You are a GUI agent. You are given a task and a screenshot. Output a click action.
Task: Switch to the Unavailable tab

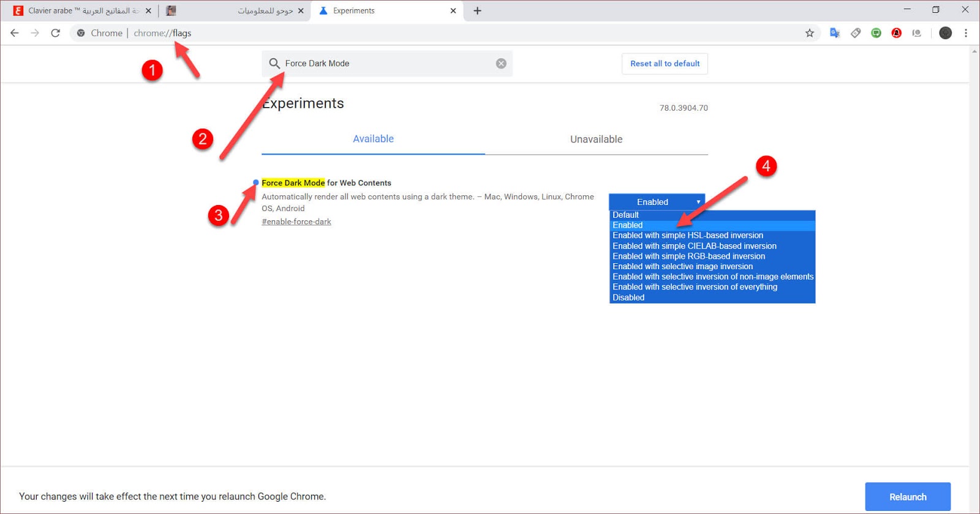click(x=596, y=140)
